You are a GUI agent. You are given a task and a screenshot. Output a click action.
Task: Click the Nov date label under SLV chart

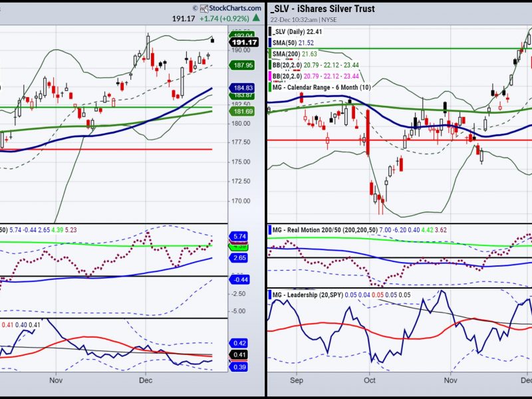tap(450, 380)
